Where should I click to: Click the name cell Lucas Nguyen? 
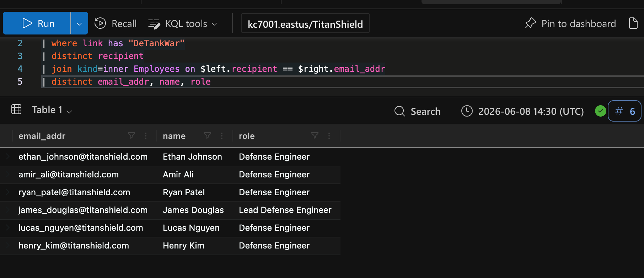[191, 228]
